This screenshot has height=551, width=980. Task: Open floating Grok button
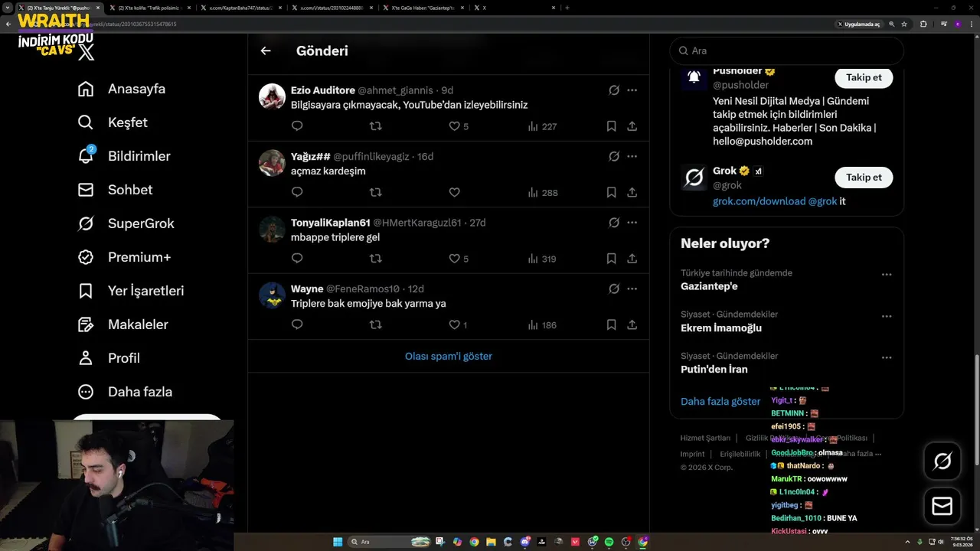942,461
